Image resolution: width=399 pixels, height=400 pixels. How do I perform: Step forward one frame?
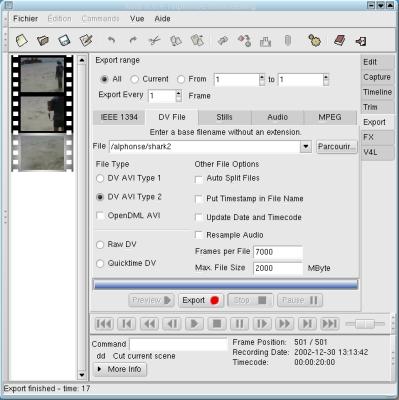coord(262,324)
